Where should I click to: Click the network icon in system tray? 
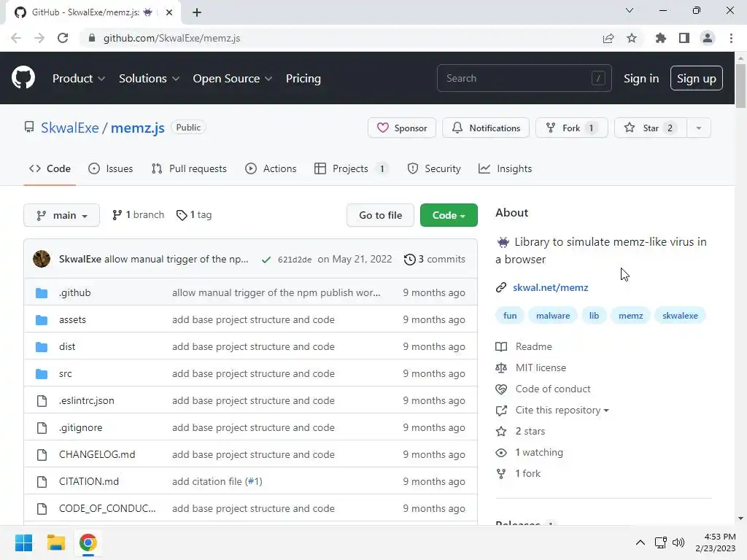point(660,542)
